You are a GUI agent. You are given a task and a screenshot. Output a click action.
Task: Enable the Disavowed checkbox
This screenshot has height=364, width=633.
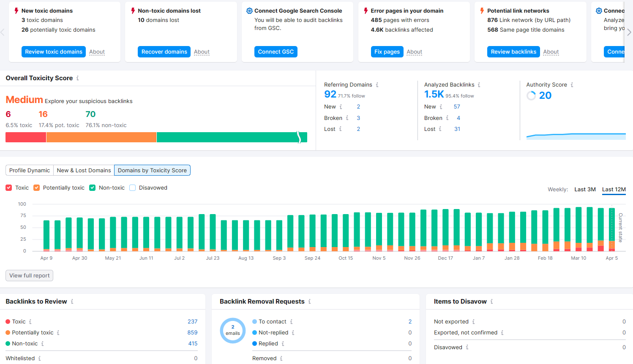(x=133, y=188)
